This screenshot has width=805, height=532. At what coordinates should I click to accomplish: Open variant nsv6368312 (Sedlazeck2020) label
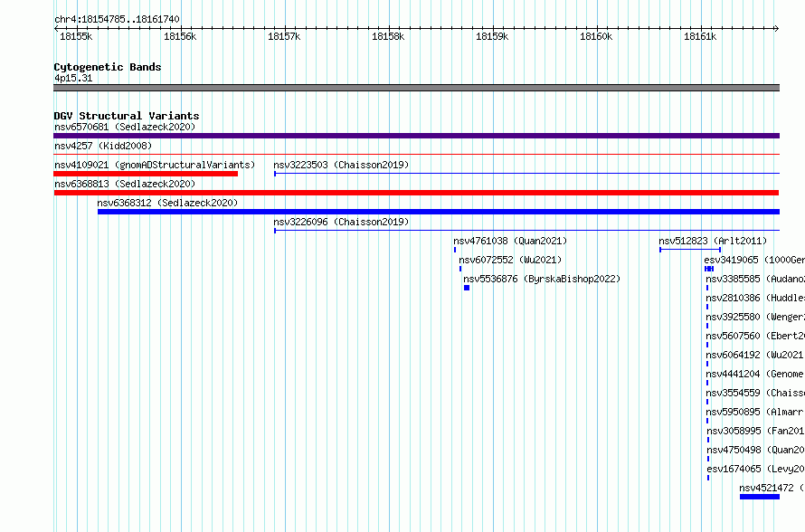point(167,203)
